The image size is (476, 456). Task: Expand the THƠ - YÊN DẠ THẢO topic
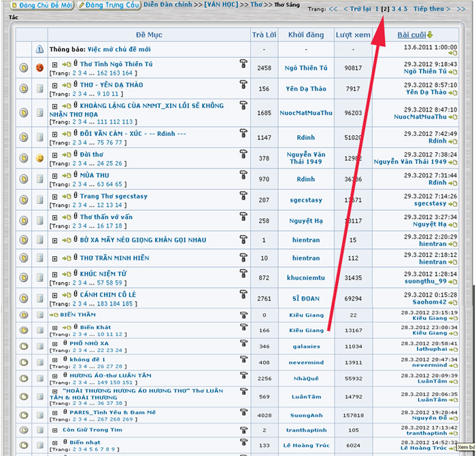[54, 86]
